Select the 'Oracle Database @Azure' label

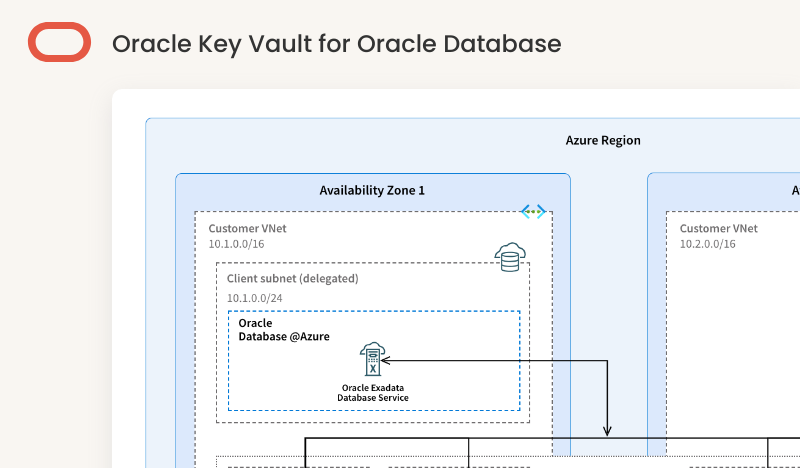pyautogui.click(x=284, y=330)
